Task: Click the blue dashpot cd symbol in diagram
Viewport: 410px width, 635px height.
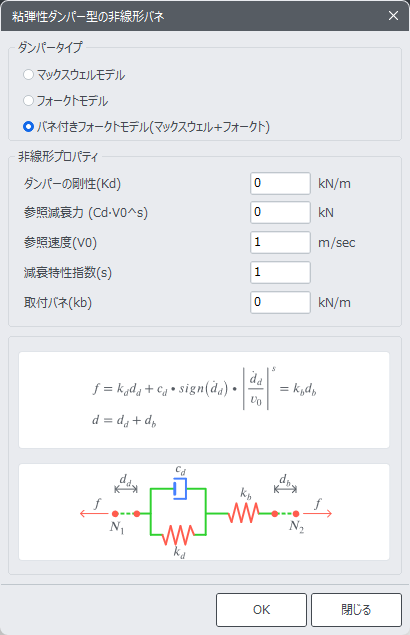Action: pos(180,489)
